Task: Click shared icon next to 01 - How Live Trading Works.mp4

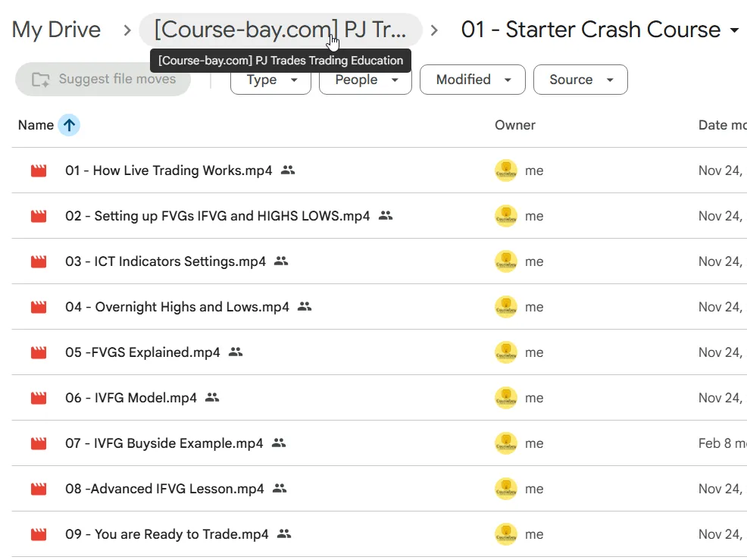Action: pos(288,170)
